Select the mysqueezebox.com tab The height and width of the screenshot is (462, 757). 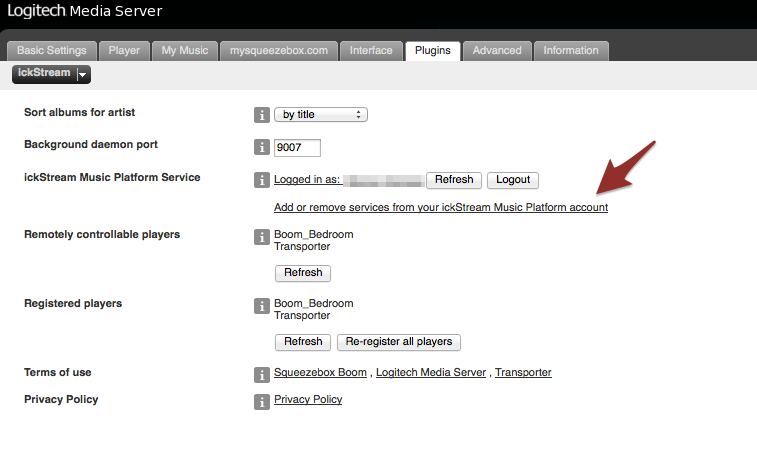click(x=278, y=51)
